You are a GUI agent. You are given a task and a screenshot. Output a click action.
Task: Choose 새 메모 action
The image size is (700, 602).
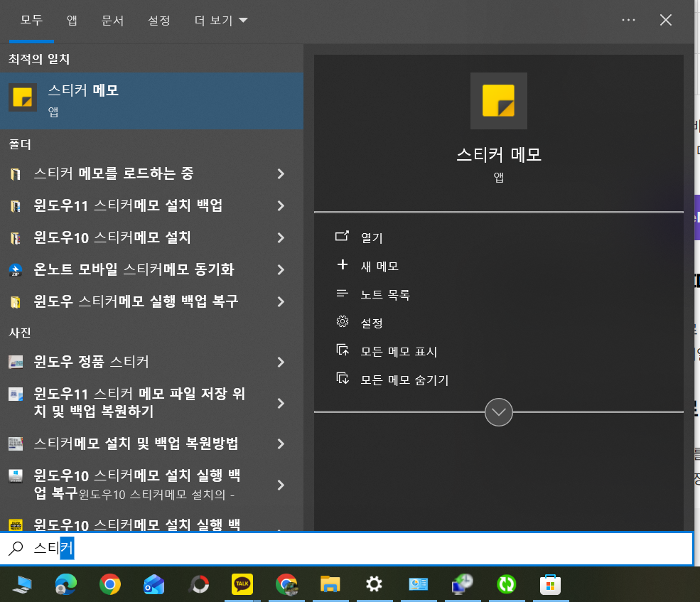pyautogui.click(x=379, y=266)
